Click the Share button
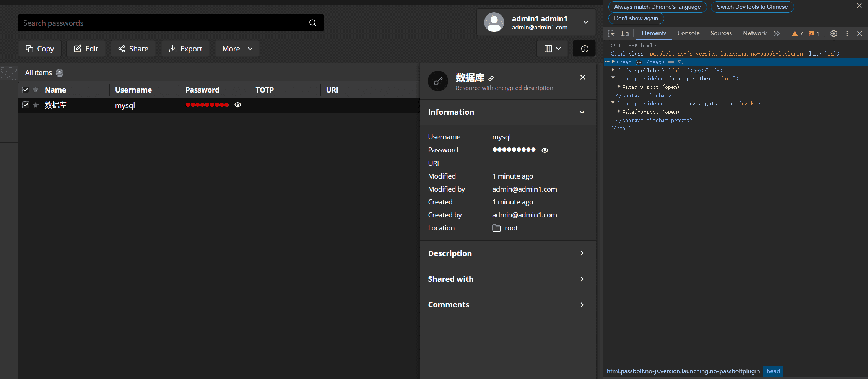 pyautogui.click(x=133, y=49)
